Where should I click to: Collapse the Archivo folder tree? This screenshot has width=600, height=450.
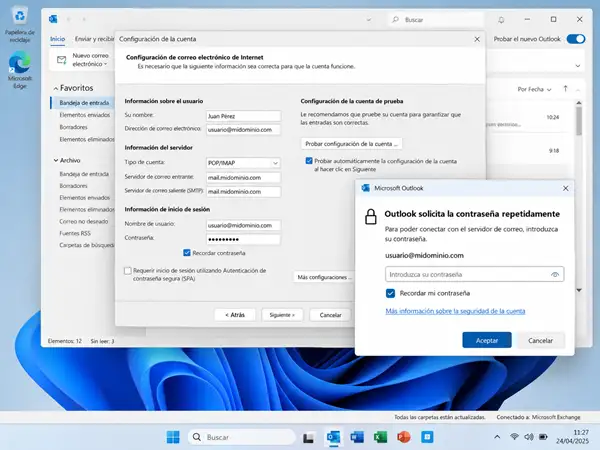(x=56, y=160)
